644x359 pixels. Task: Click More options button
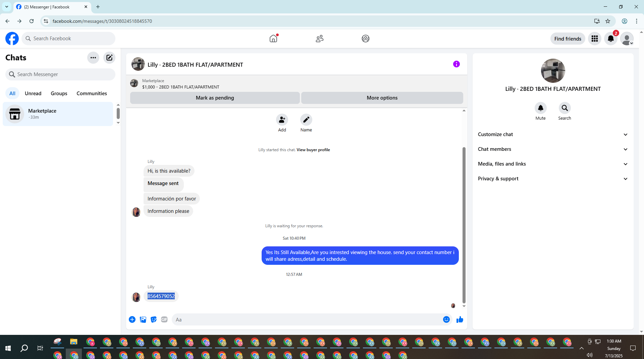point(382,98)
